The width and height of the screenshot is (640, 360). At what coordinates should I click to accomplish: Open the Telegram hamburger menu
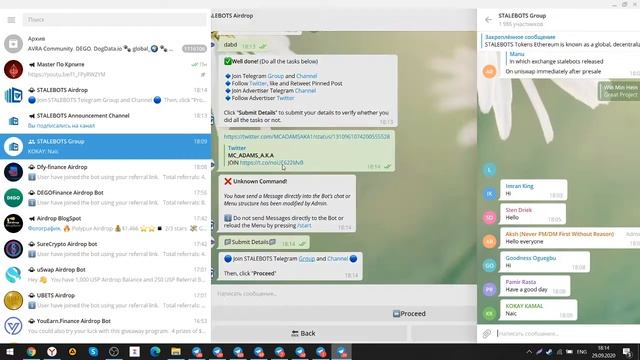coord(11,20)
